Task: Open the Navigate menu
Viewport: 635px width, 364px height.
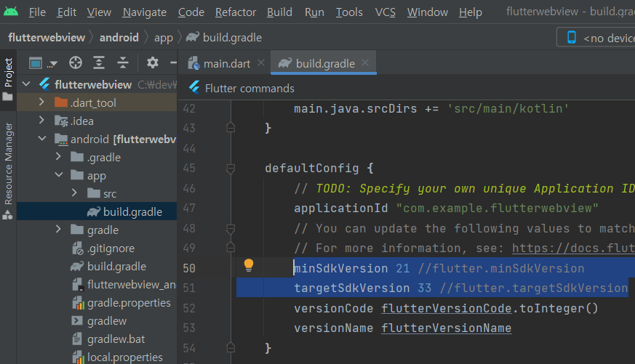Action: pyautogui.click(x=145, y=12)
